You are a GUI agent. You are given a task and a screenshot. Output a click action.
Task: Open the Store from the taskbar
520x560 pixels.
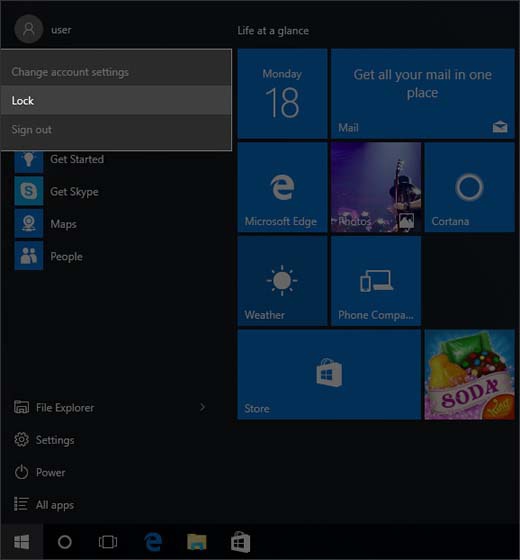240,542
